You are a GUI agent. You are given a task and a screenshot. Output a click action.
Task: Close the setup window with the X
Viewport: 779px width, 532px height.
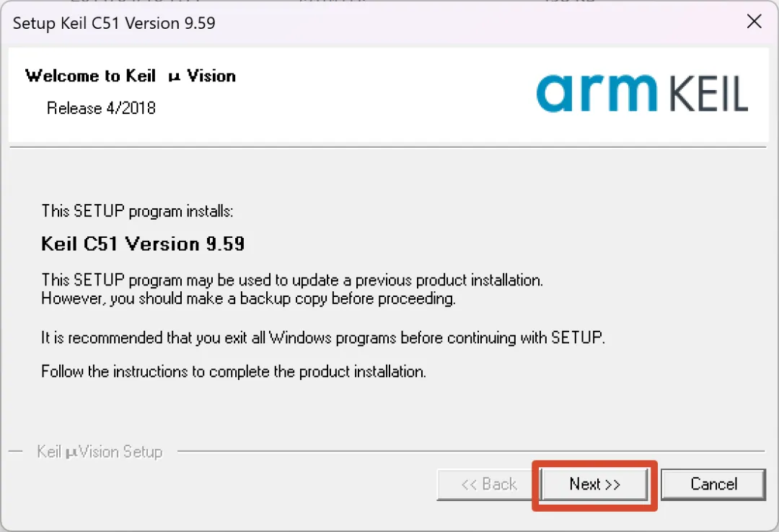tap(754, 22)
